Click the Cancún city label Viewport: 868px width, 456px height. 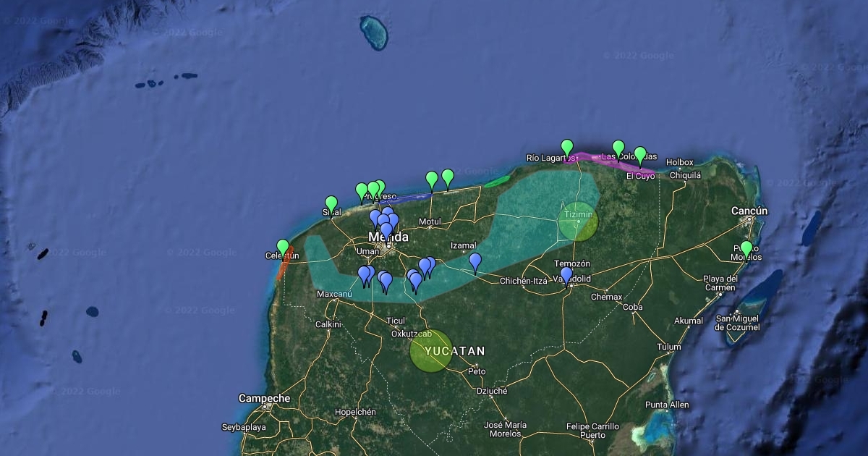tap(749, 211)
